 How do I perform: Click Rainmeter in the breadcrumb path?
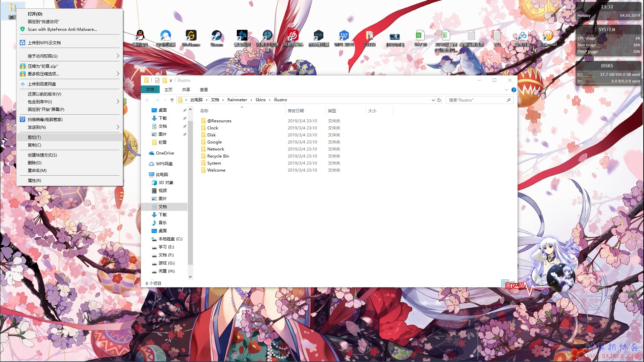pos(237,100)
